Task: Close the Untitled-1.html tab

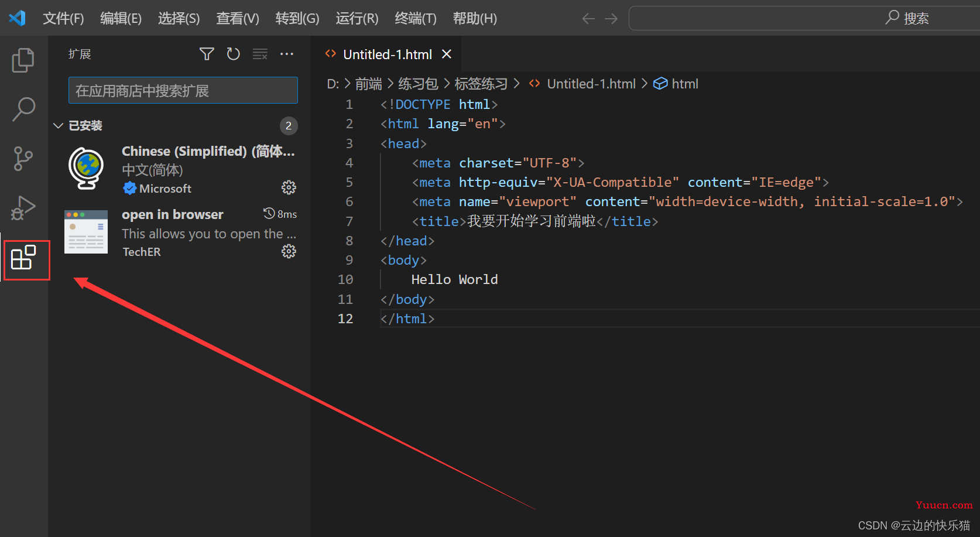Action: tap(447, 54)
